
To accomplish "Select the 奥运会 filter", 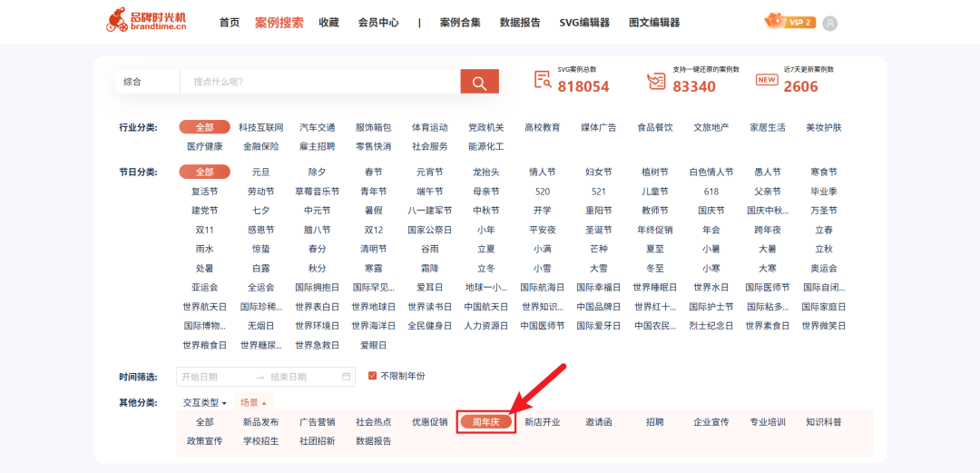I will 824,269.
